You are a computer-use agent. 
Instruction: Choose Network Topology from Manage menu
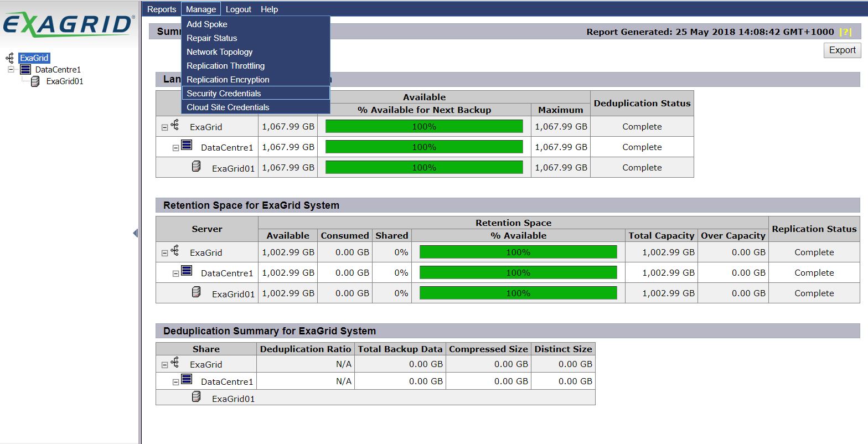[x=256, y=52]
